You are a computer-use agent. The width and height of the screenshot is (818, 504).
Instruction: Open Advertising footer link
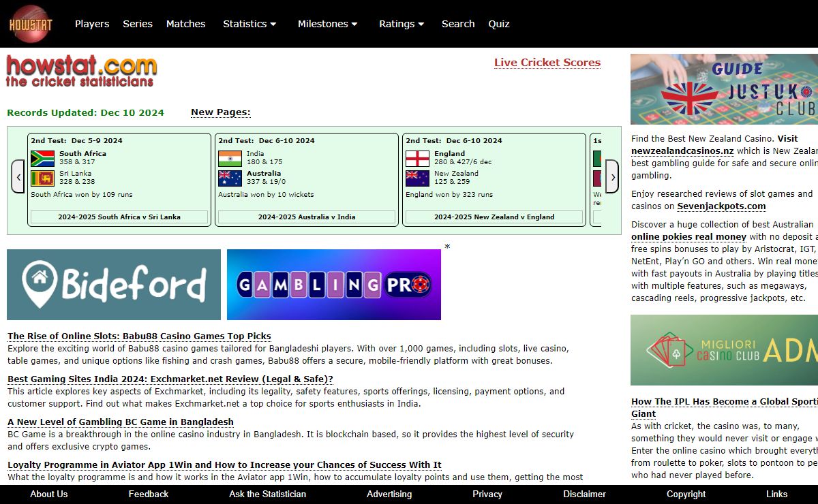[389, 494]
